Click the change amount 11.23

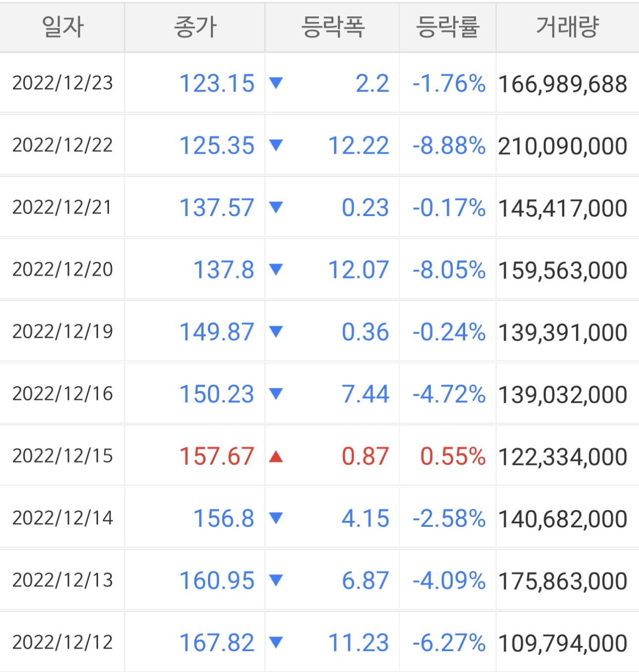tap(359, 643)
